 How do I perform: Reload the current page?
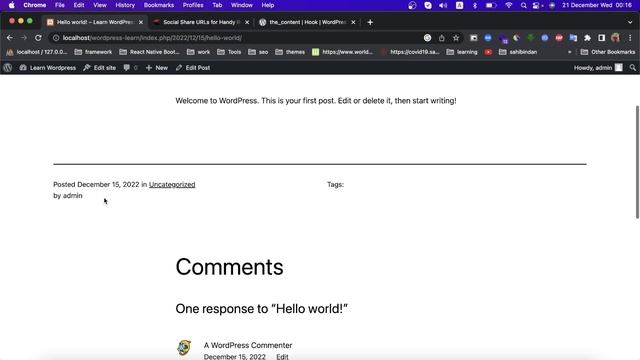click(x=38, y=38)
